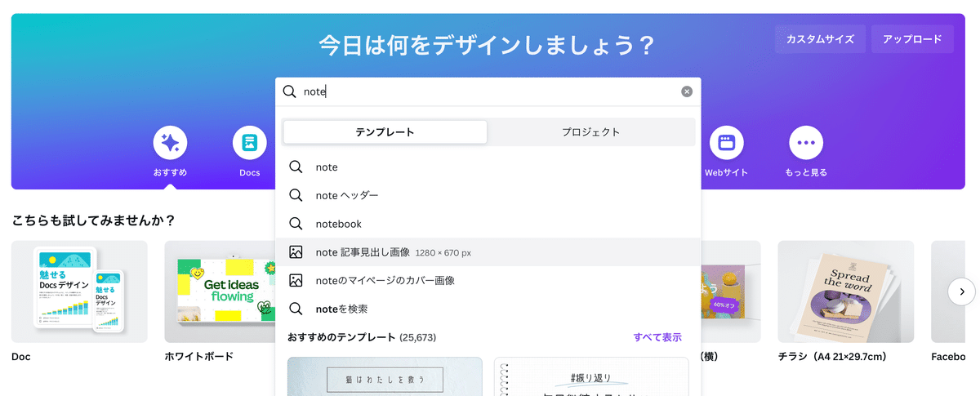Viewport: 980px width, 396px height.
Task: Click the magnifier icon beside 'notebook'
Action: click(x=296, y=224)
